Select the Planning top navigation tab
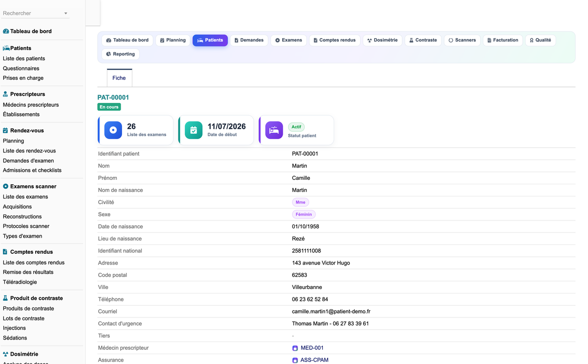 pos(173,40)
